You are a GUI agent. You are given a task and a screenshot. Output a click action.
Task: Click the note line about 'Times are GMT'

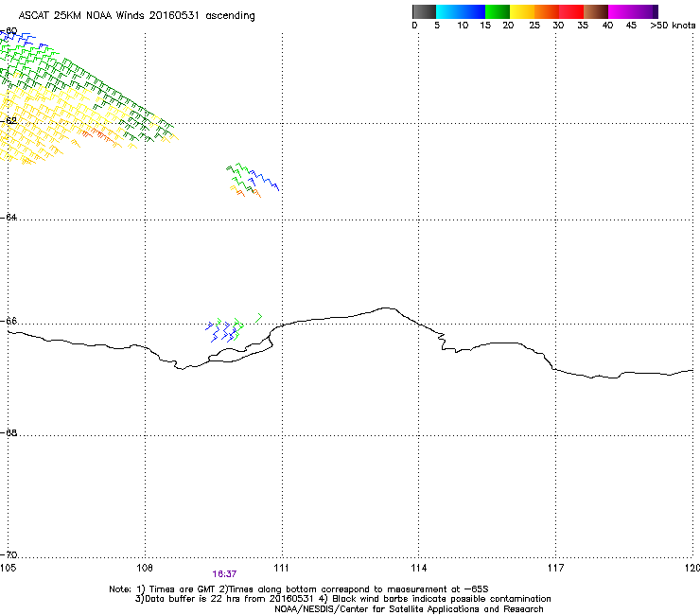[x=298, y=589]
